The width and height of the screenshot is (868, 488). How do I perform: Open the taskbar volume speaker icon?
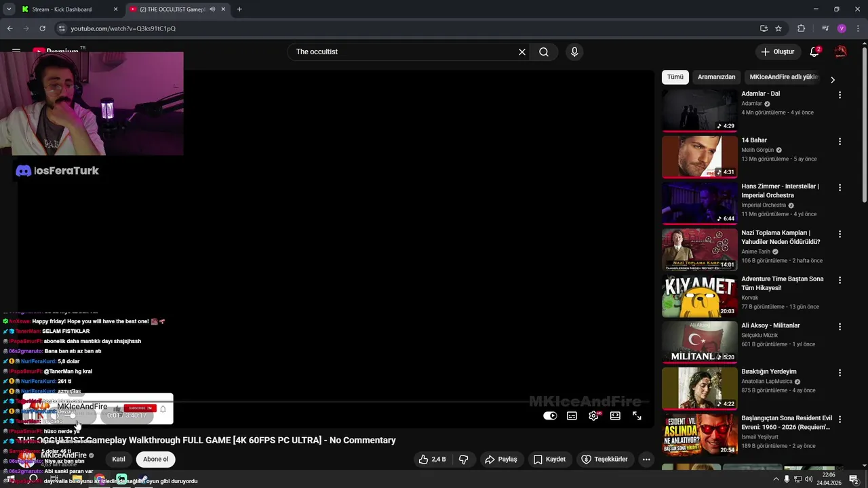[x=808, y=479]
